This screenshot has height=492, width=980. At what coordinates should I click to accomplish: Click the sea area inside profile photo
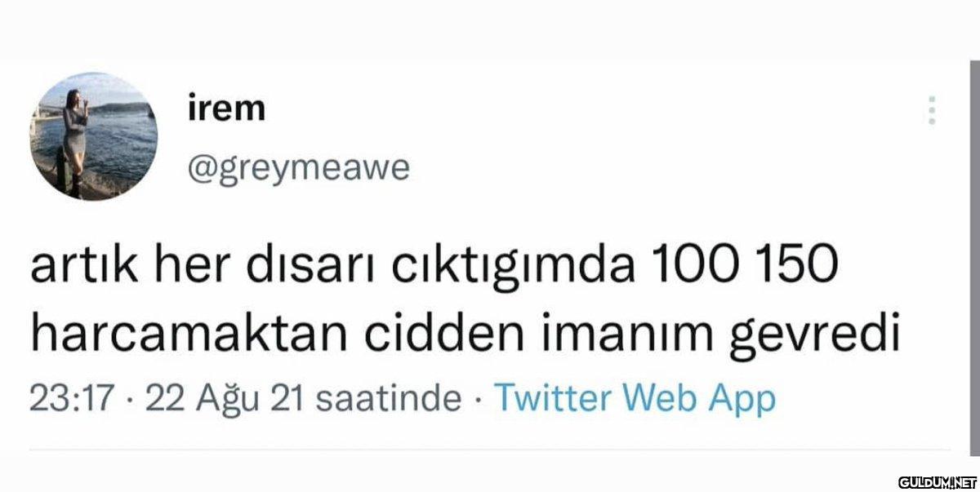(x=122, y=139)
